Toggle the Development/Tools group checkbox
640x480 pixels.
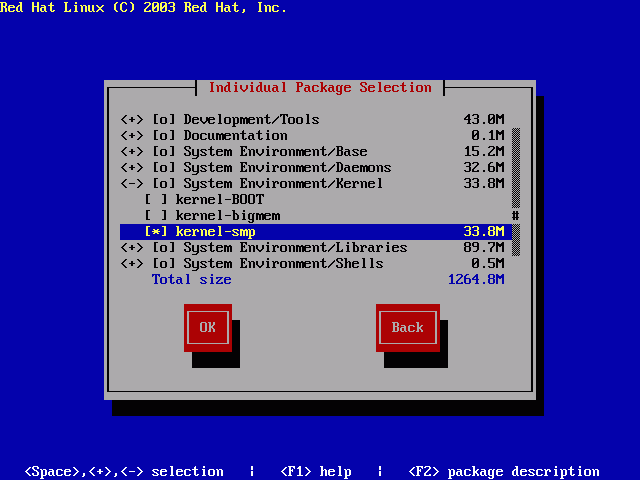[x=164, y=120]
